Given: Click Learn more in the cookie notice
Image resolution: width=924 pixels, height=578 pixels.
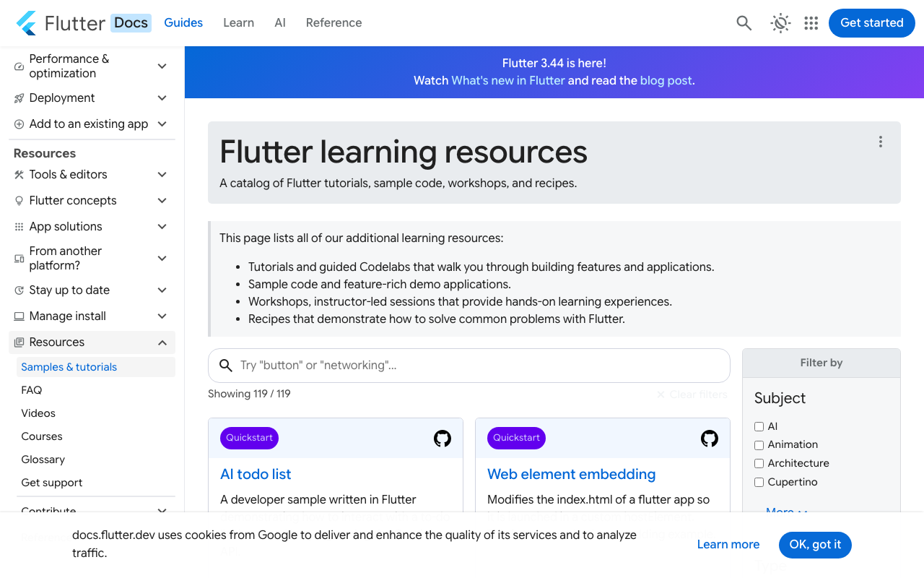Looking at the screenshot, I should (x=728, y=545).
